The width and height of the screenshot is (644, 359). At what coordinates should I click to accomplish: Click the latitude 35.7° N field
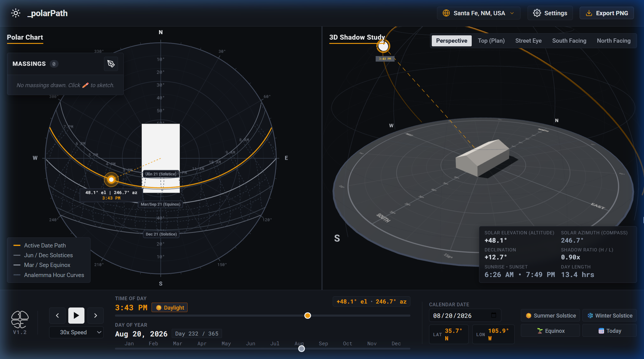[x=449, y=334]
